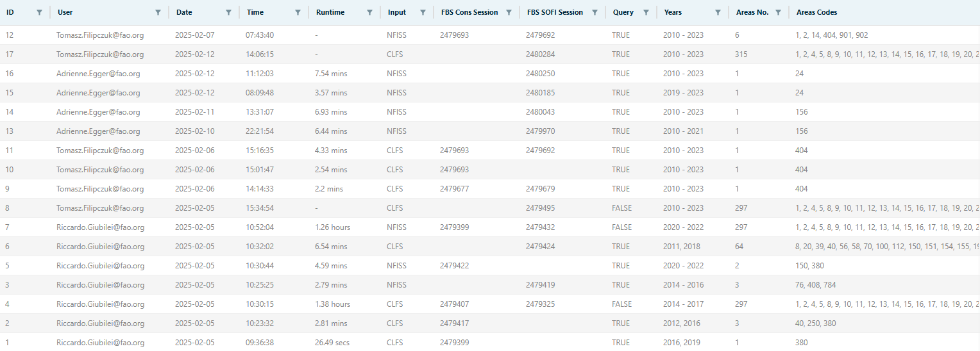
Task: Click the Date column filter icon
Action: 229,12
